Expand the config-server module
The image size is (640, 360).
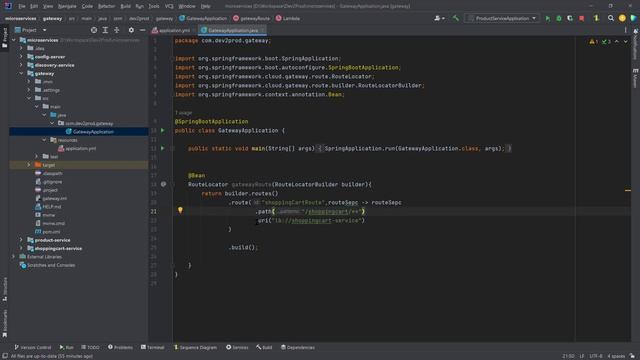21,57
